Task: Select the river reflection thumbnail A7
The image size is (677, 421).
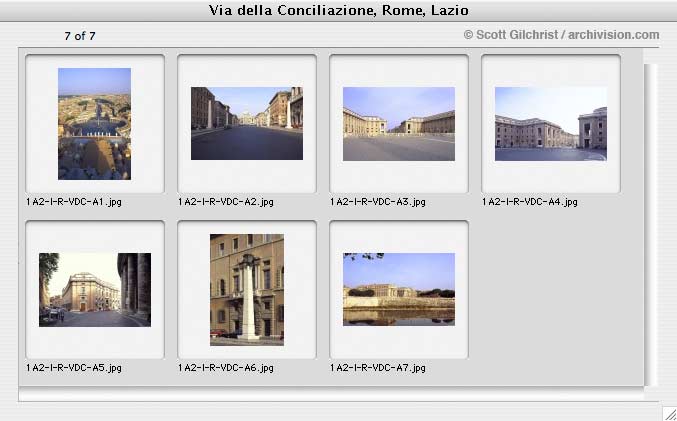Action: 399,289
